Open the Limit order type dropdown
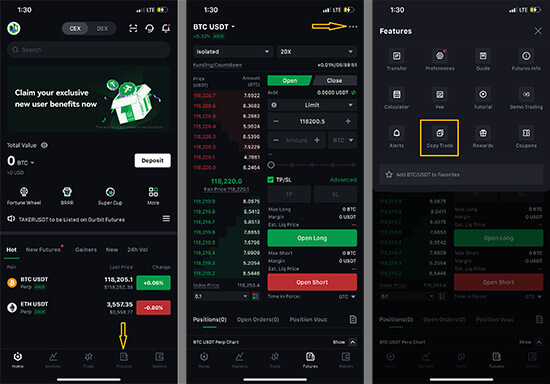This screenshot has width=550, height=384. pyautogui.click(x=312, y=105)
